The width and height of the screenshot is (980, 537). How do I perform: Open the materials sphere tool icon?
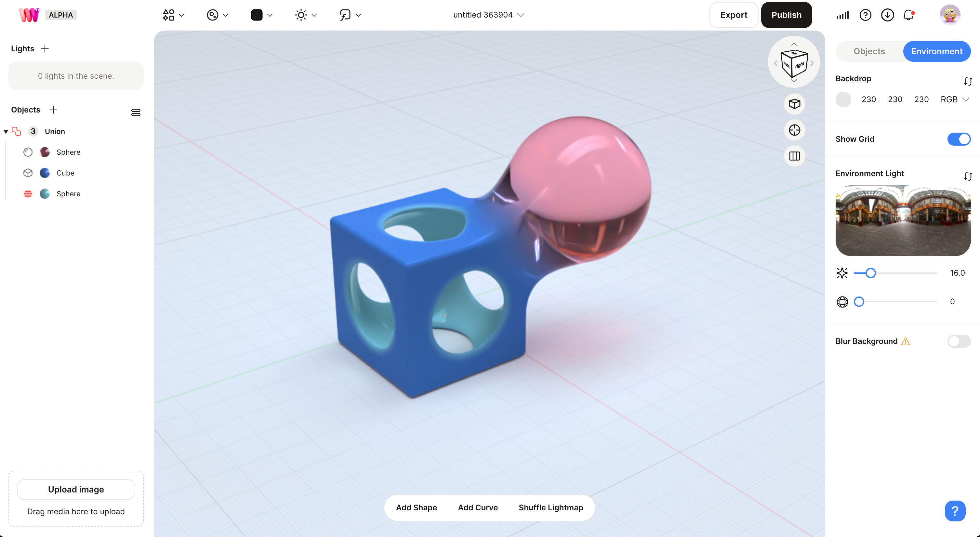pyautogui.click(x=213, y=15)
